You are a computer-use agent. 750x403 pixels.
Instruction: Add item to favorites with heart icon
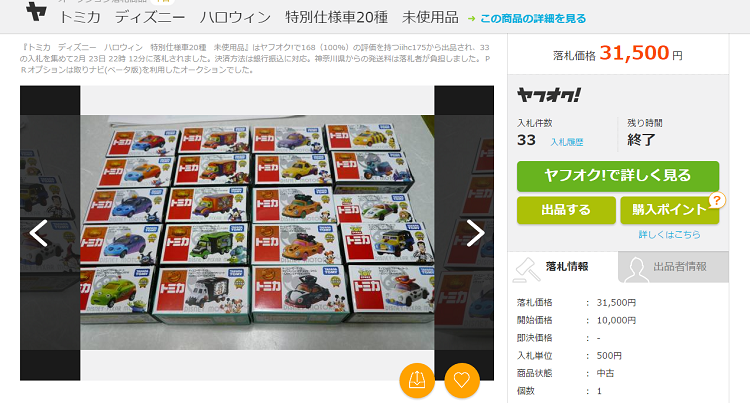[462, 381]
